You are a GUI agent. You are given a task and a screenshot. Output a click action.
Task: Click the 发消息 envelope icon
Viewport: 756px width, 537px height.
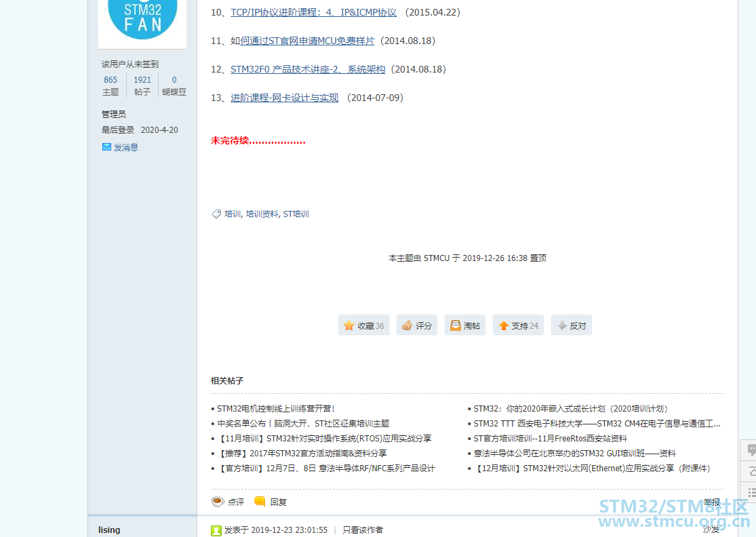pos(106,147)
